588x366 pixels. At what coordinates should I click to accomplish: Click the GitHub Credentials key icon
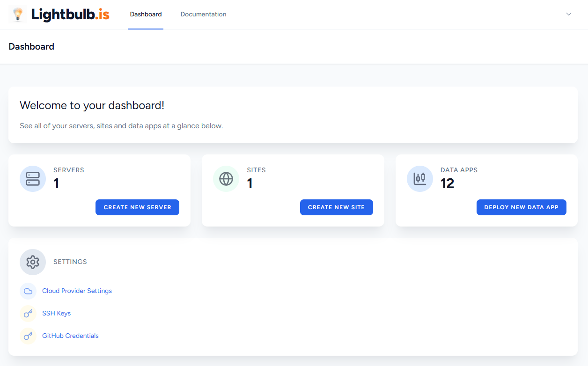(x=28, y=336)
